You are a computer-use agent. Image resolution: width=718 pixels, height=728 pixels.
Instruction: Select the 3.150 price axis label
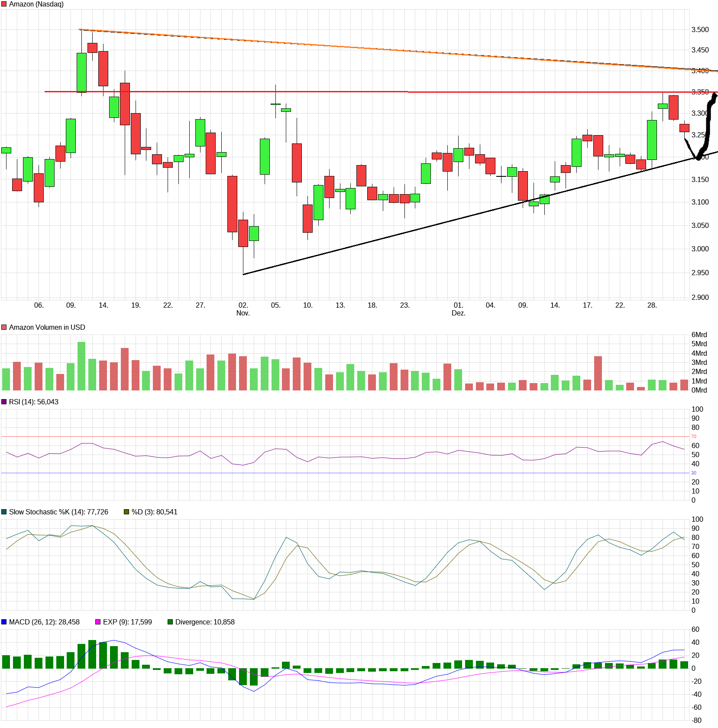pos(700,179)
